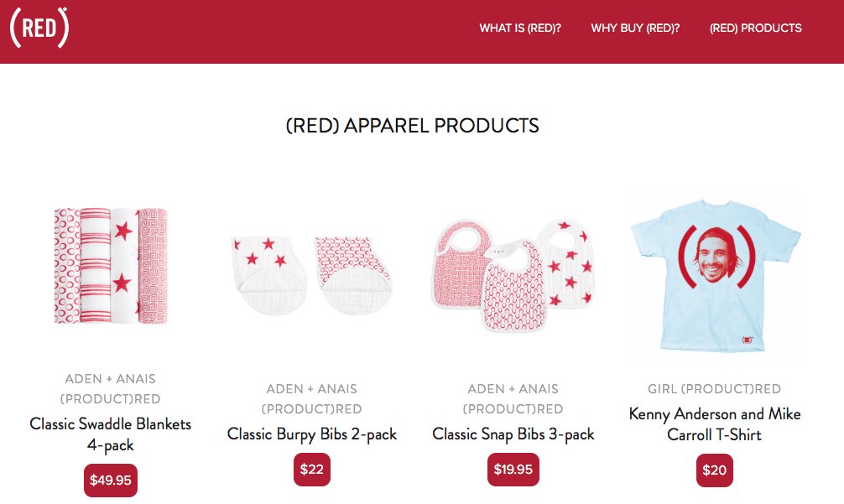The width and height of the screenshot is (844, 504).
Task: Click the (RED) logo in header
Action: (39, 28)
